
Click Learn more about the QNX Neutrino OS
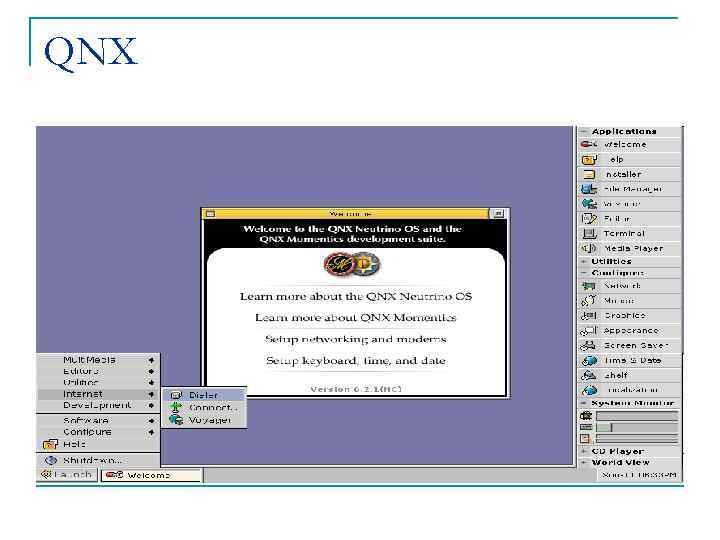[356, 297]
